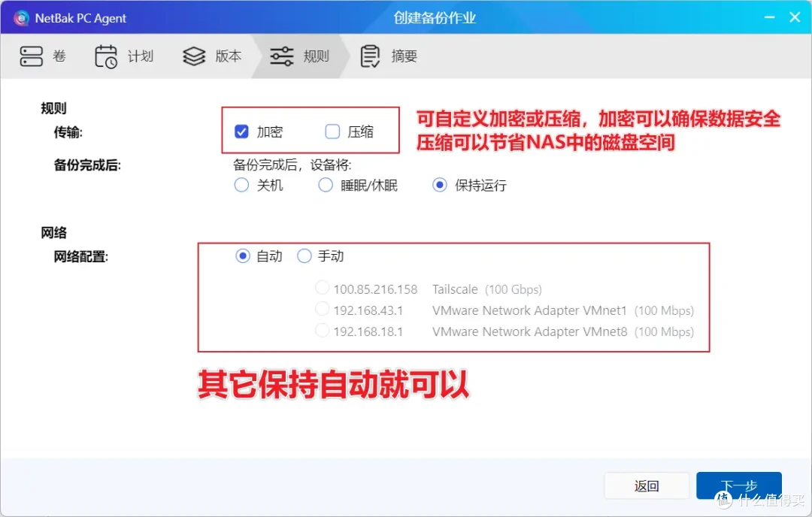The height and width of the screenshot is (517, 812).
Task: Click the VMware Network Adapter VMnet8 text
Action: point(530,331)
